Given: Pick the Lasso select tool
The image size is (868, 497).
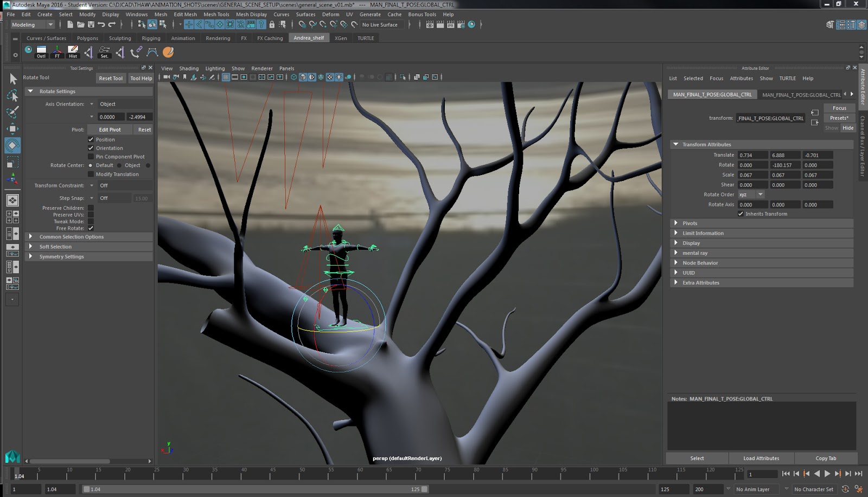Looking at the screenshot, I should pos(12,96).
